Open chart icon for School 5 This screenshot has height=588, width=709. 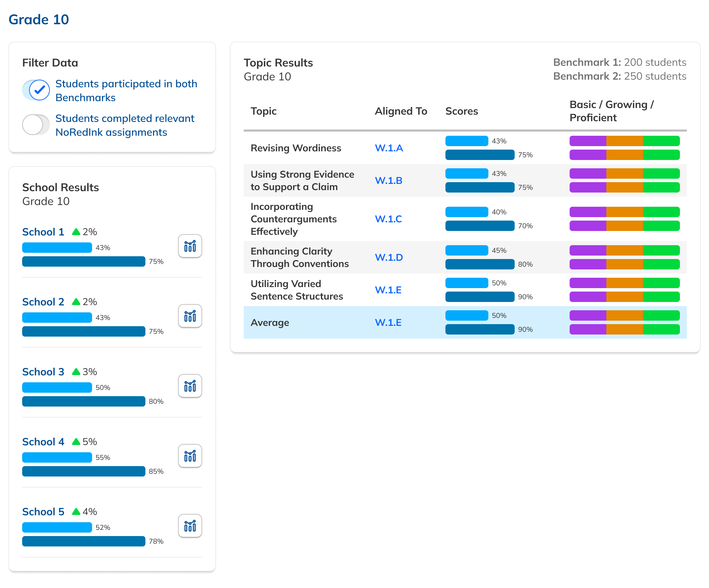click(x=190, y=526)
